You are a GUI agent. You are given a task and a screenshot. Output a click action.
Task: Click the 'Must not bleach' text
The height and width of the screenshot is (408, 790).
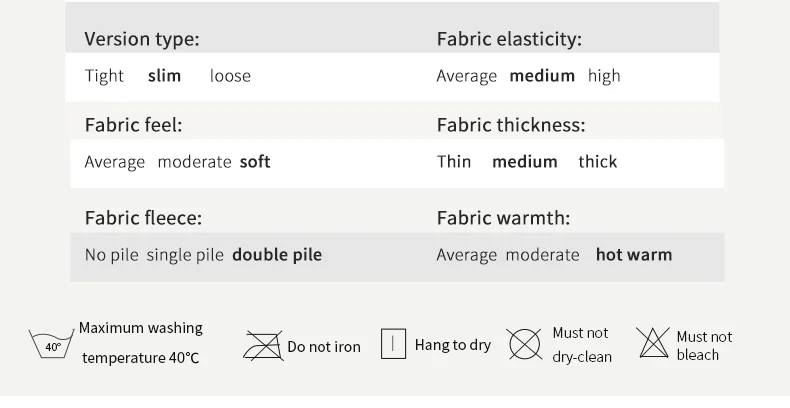(x=704, y=346)
